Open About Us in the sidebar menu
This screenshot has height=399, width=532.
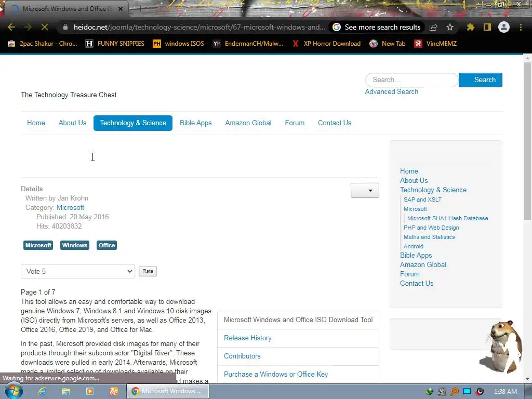tap(414, 180)
